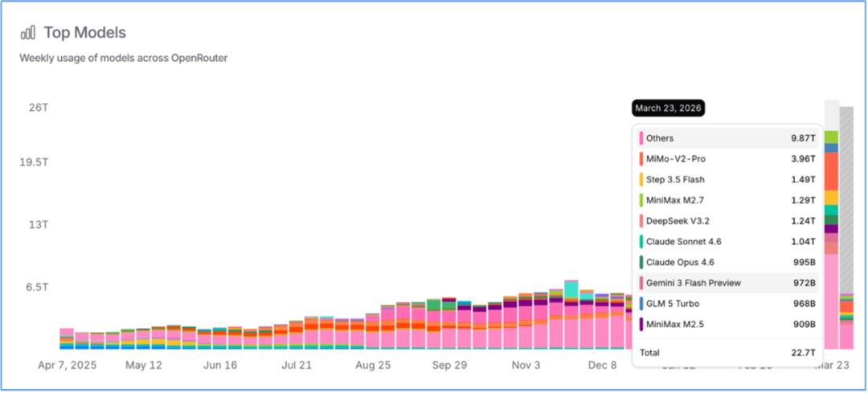Click the bar chart icon beside Top Models

click(28, 33)
